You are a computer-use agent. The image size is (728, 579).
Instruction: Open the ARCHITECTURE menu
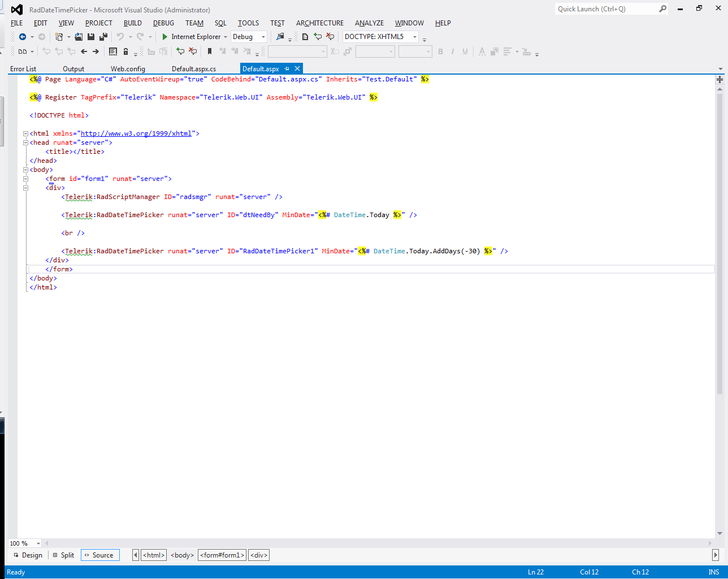pos(320,23)
